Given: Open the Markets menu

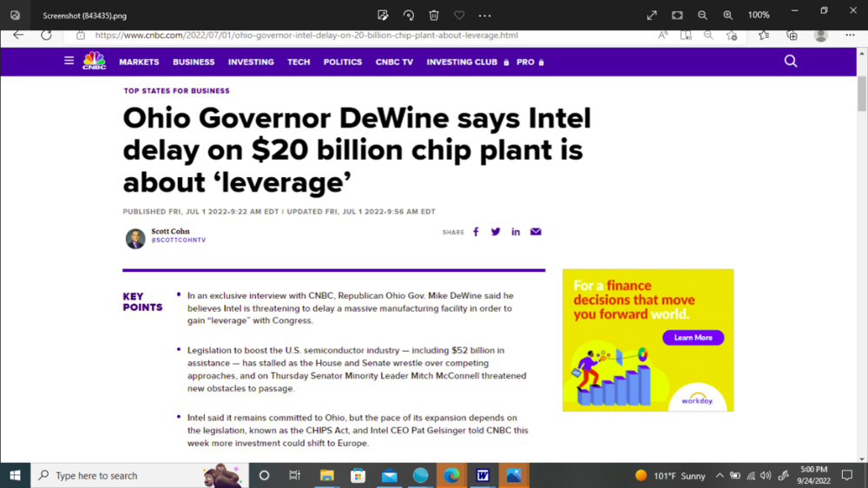Looking at the screenshot, I should click(139, 62).
